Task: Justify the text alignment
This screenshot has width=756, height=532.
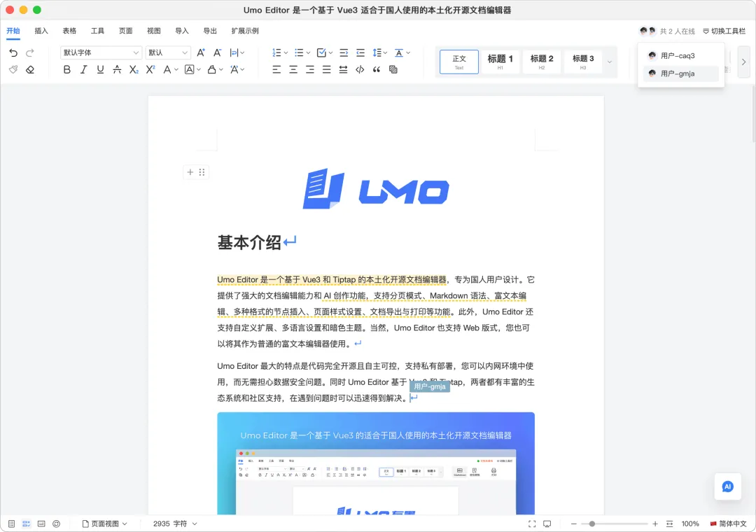Action: pos(326,69)
